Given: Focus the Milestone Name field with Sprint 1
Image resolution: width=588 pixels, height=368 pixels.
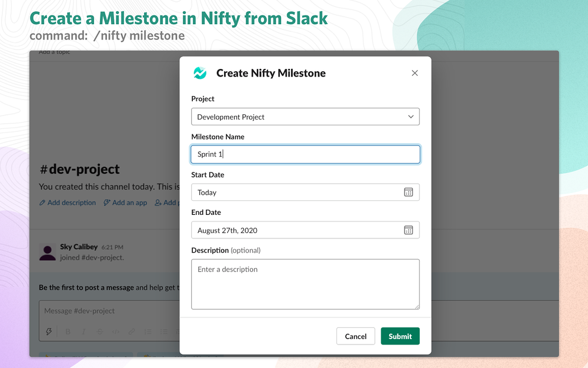Looking at the screenshot, I should coord(305,154).
